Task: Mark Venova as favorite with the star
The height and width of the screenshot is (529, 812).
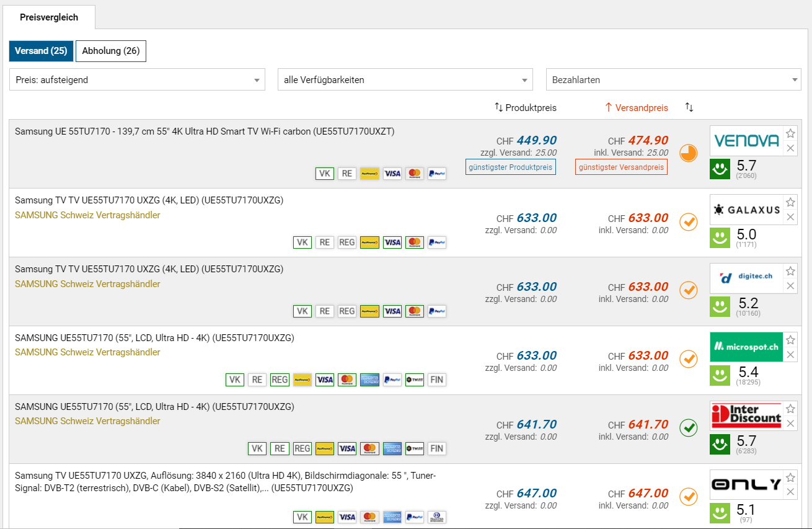Action: 790,133
